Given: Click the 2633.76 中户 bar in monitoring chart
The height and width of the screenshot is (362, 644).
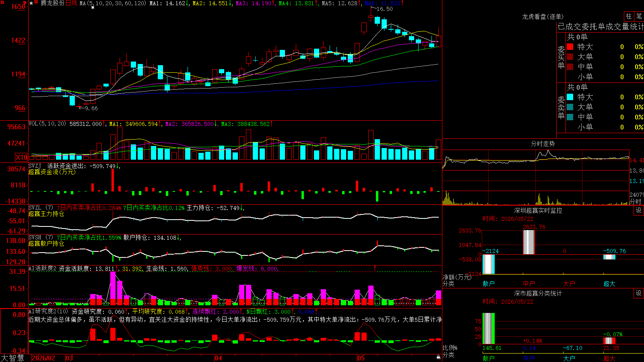Looking at the screenshot, I should coord(529,242).
